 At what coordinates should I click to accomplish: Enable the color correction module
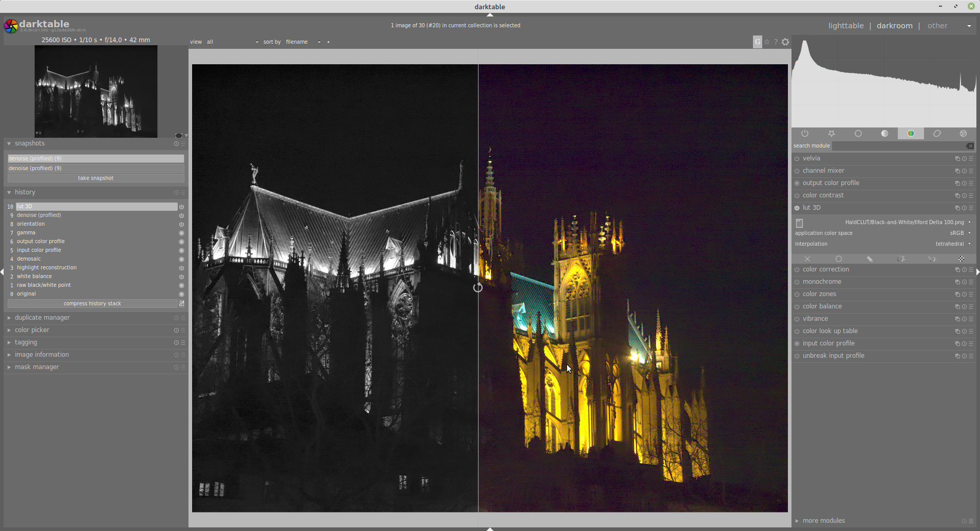pyautogui.click(x=797, y=270)
